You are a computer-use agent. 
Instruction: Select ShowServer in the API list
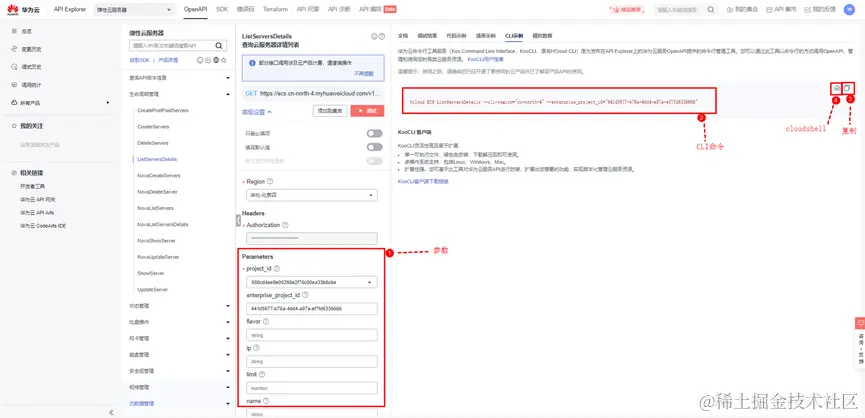(151, 274)
